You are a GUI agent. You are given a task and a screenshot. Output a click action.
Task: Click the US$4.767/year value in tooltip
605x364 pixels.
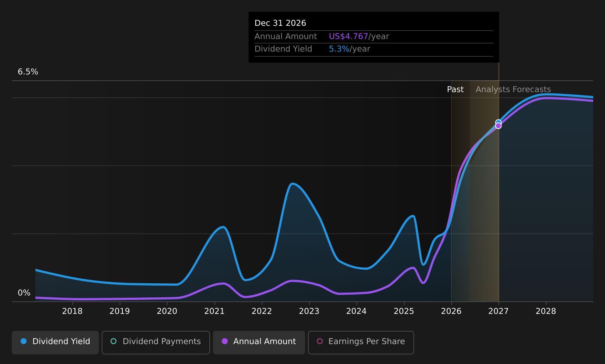359,36
